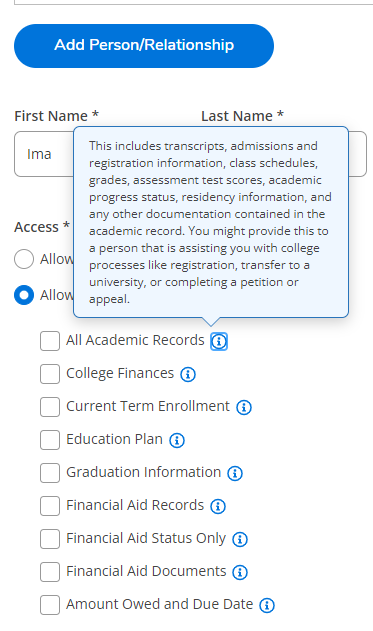This screenshot has height=631, width=373.
Task: Enable Amount Owed and Due Date checkbox
Action: tap(50, 605)
